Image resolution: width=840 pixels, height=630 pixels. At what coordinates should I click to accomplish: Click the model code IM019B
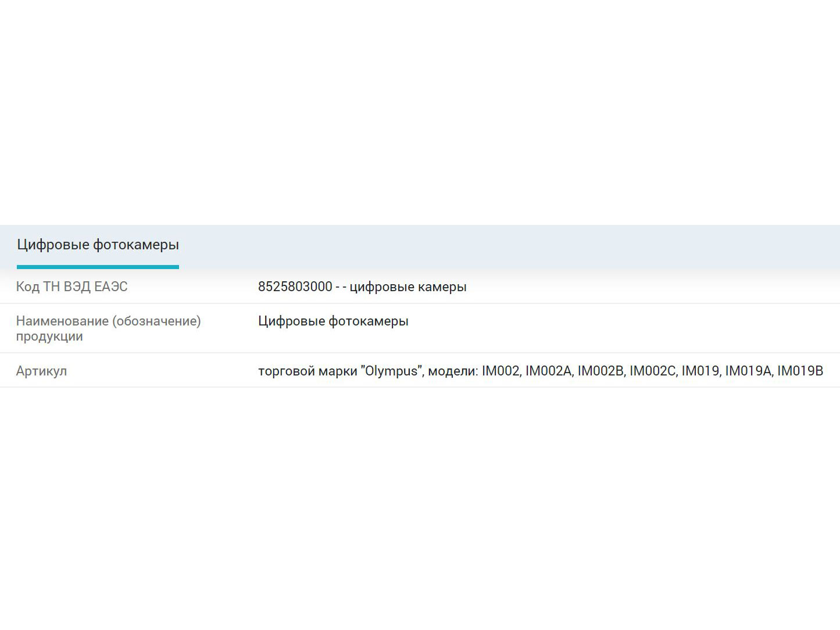point(800,371)
